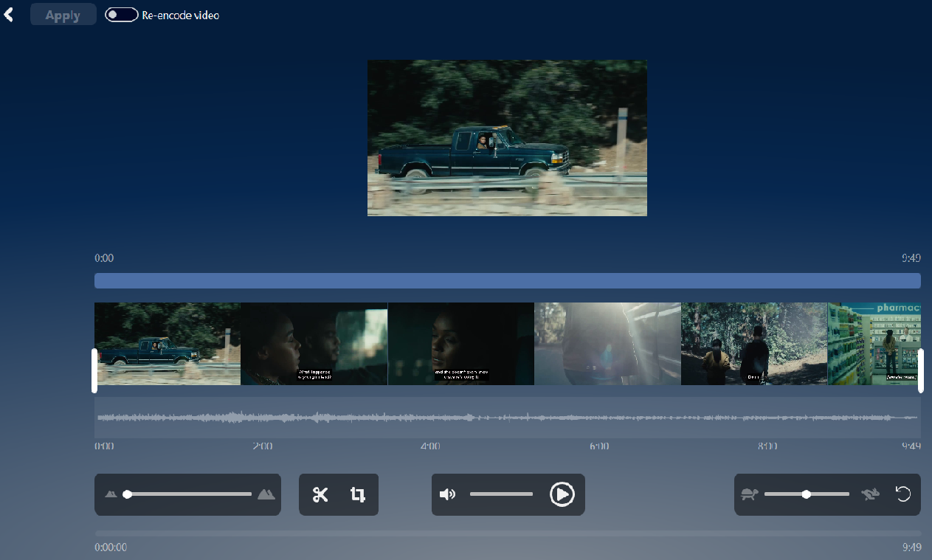The image size is (932, 560).
Task: Go back using the left chevron arrow
Action: tap(9, 14)
